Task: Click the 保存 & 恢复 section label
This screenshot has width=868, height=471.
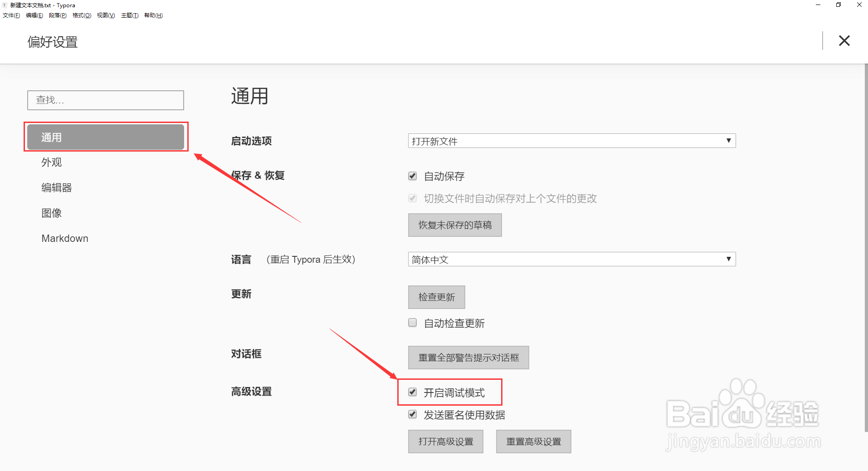Action: pos(258,176)
